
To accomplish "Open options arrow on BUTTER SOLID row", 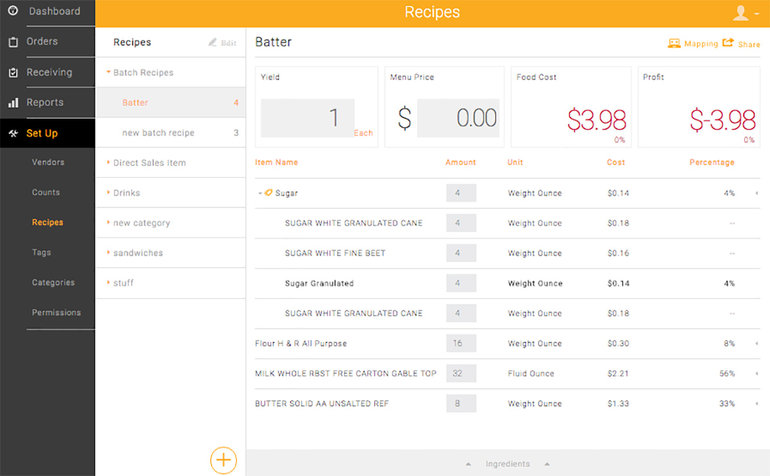I will tap(756, 403).
